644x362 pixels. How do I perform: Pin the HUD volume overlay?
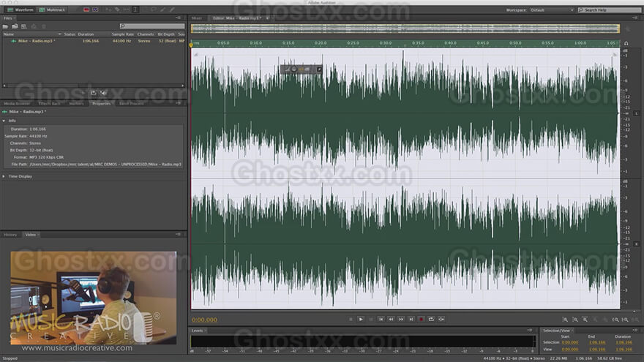(x=319, y=69)
